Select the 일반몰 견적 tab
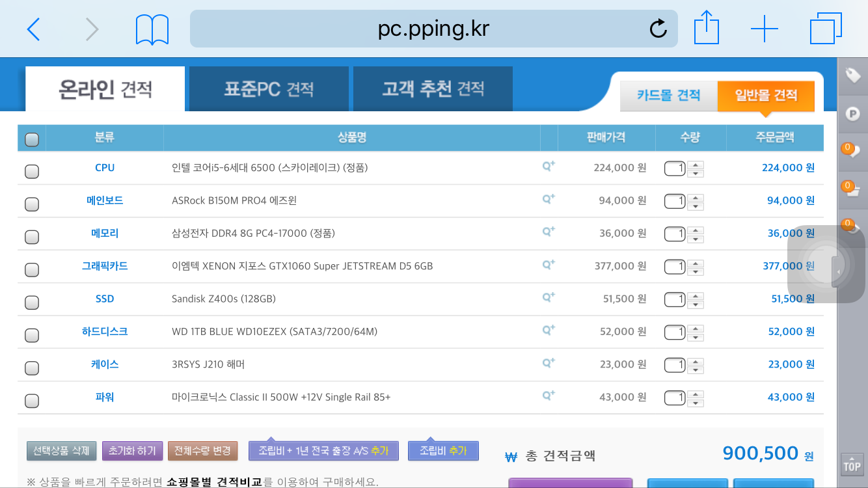This screenshot has width=868, height=488. [x=766, y=96]
